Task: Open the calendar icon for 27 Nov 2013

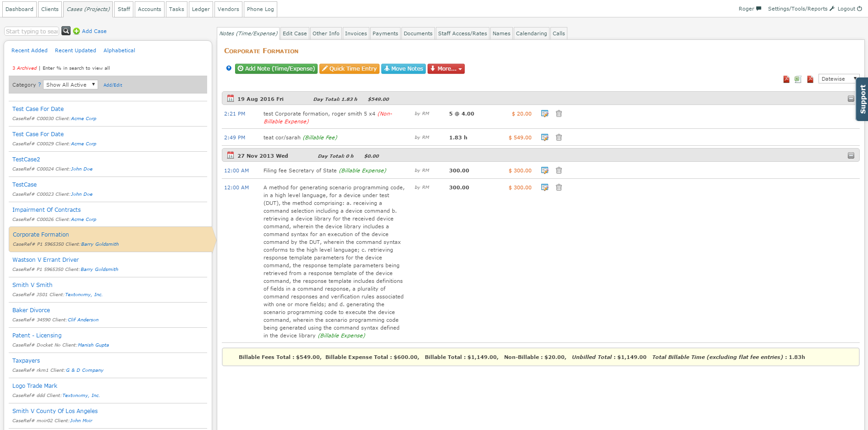Action: tap(231, 155)
